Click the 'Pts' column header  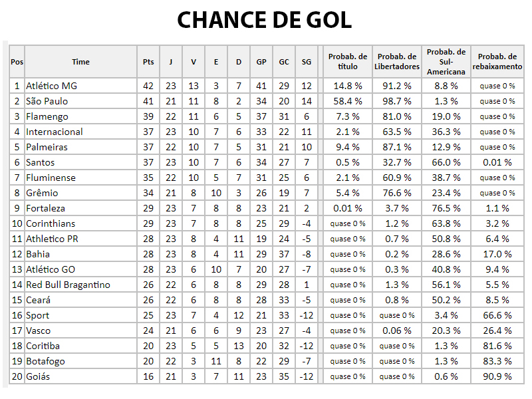point(148,62)
